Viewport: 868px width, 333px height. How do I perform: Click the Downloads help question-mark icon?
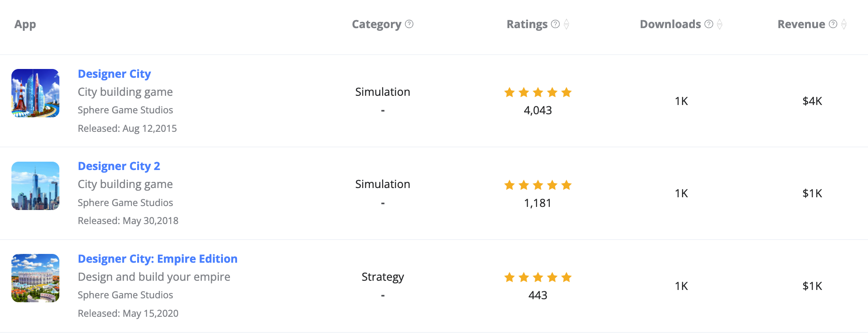709,24
